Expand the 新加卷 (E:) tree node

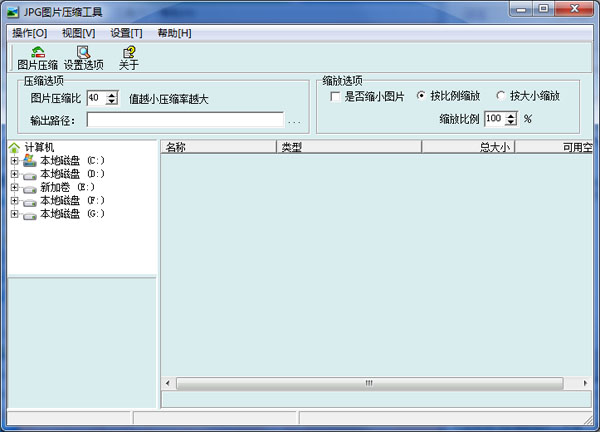click(15, 187)
